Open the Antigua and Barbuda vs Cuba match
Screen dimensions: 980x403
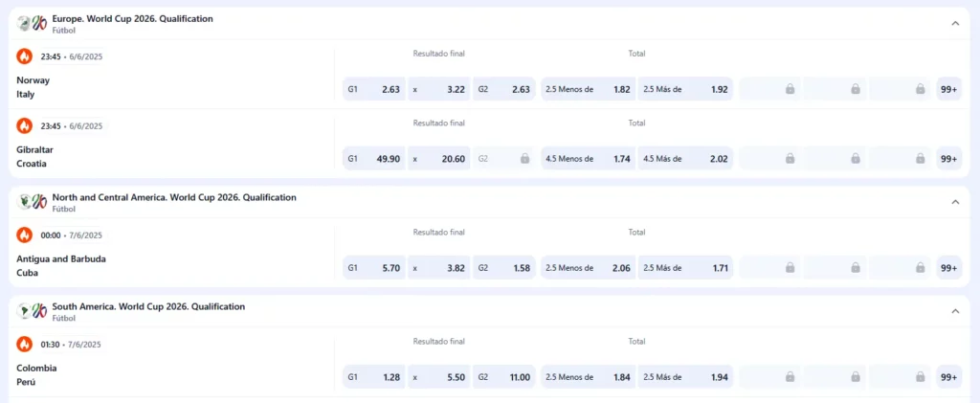click(61, 265)
